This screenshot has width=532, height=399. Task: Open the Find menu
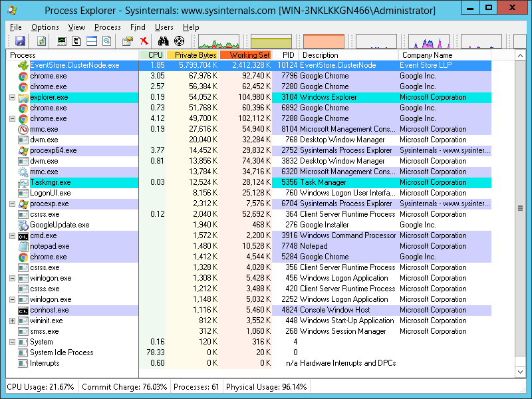pos(138,27)
